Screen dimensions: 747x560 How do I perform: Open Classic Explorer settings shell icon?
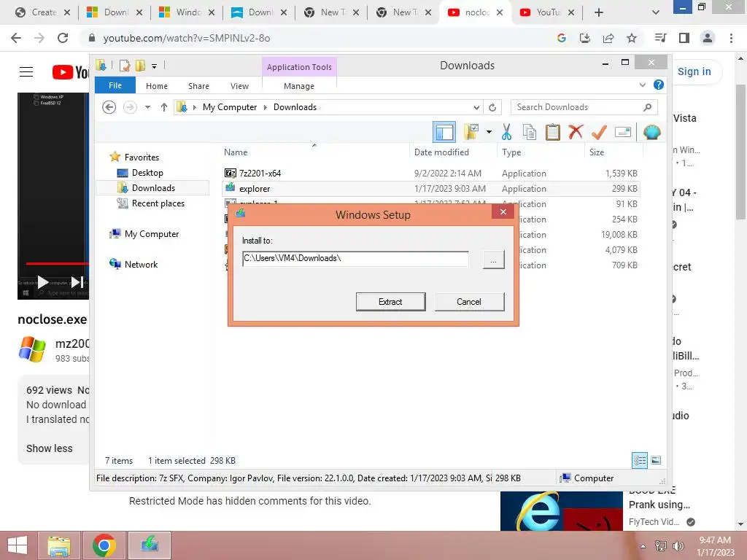pos(651,132)
